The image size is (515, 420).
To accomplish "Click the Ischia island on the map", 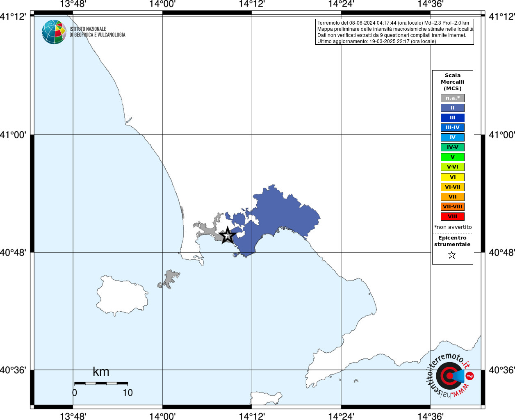I will (122, 295).
